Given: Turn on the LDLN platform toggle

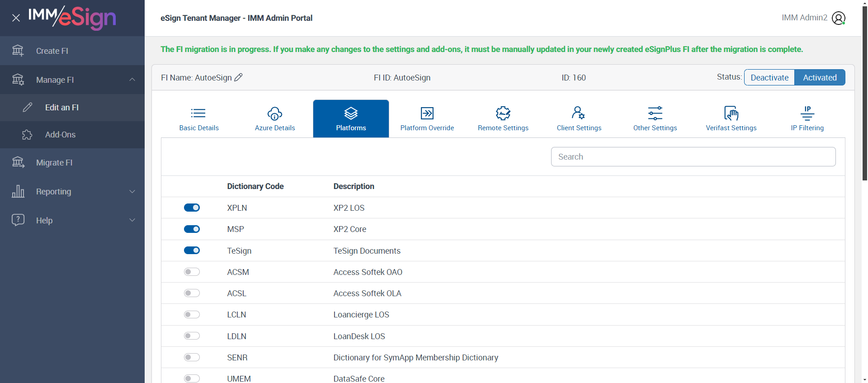Looking at the screenshot, I should pyautogui.click(x=192, y=336).
